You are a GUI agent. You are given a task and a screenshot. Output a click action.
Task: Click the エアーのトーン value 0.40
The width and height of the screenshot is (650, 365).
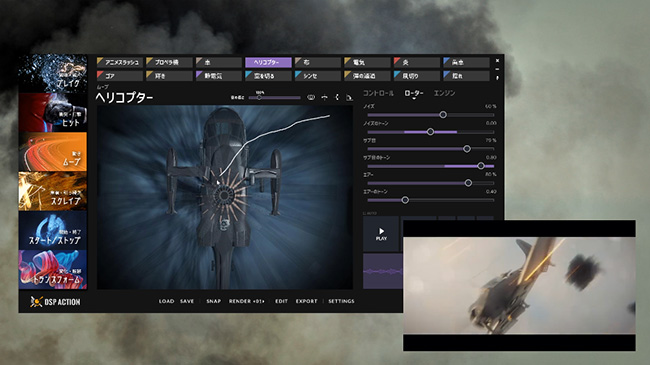click(x=491, y=192)
